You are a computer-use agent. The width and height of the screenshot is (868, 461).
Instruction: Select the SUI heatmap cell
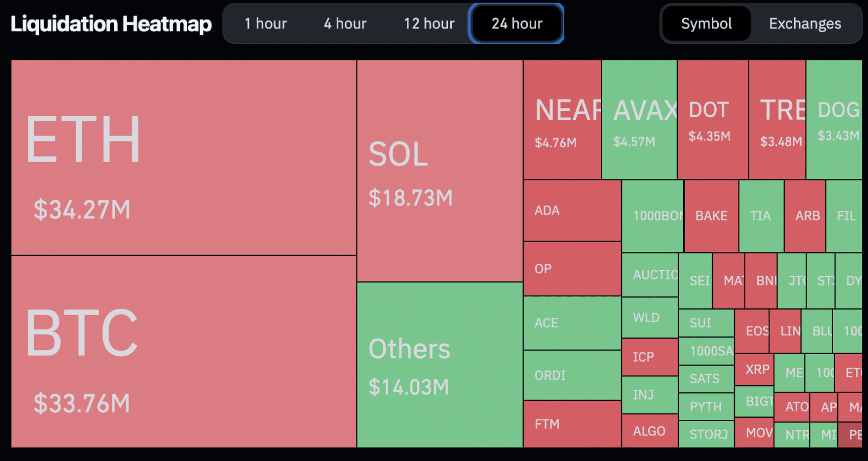706,323
